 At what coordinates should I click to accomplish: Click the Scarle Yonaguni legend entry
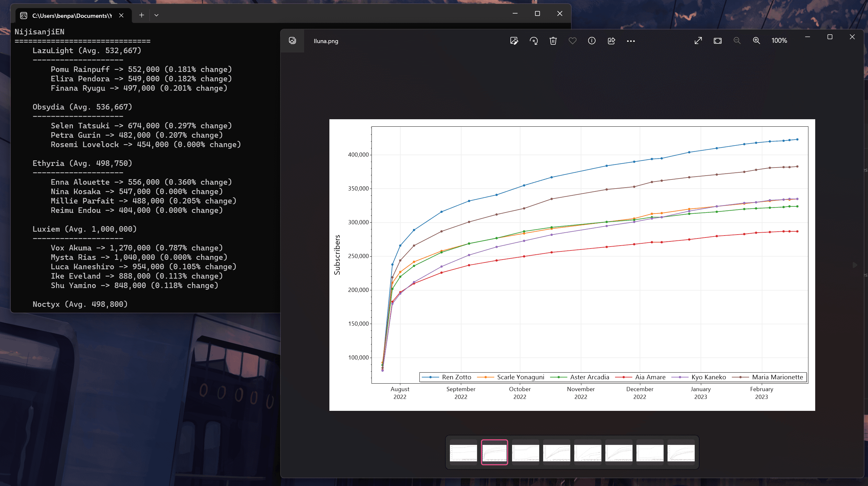[x=511, y=377]
